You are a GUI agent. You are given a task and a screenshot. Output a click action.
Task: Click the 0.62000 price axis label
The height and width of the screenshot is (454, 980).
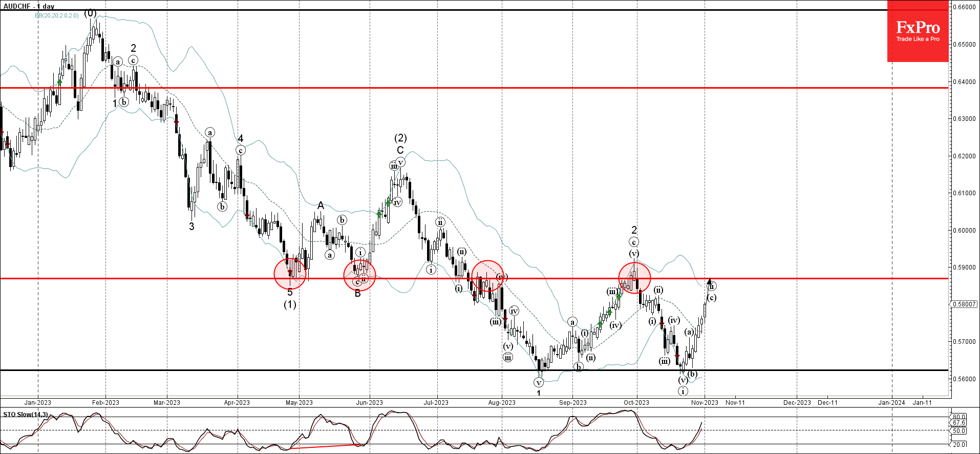coord(965,156)
